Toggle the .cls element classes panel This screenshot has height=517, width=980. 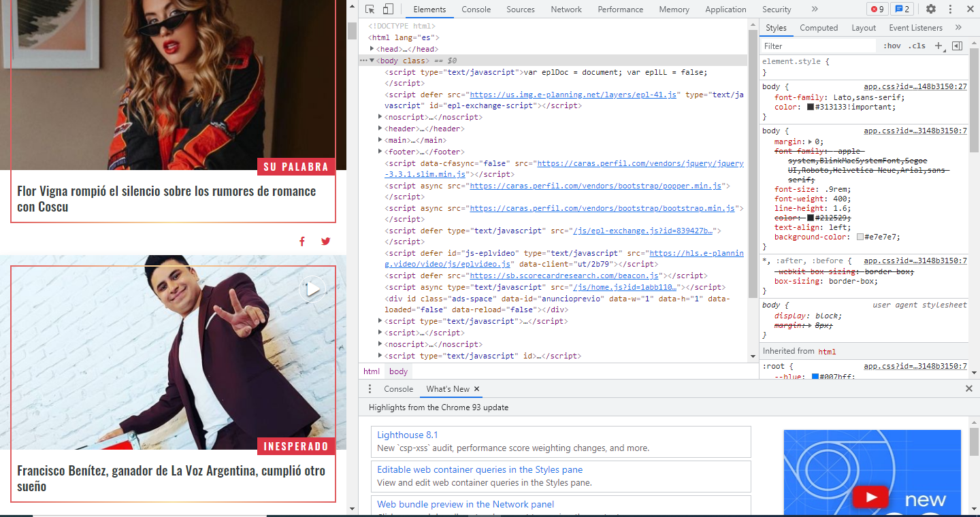[x=917, y=46]
